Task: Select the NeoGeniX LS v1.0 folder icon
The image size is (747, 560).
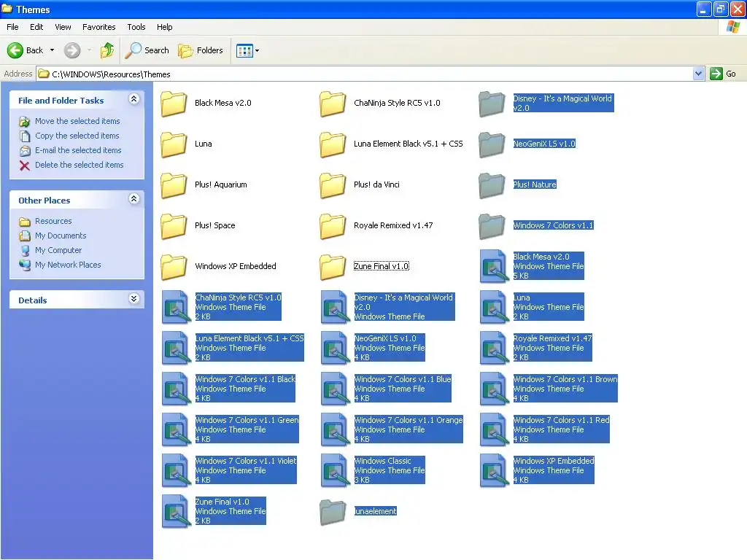Action: tap(492, 144)
